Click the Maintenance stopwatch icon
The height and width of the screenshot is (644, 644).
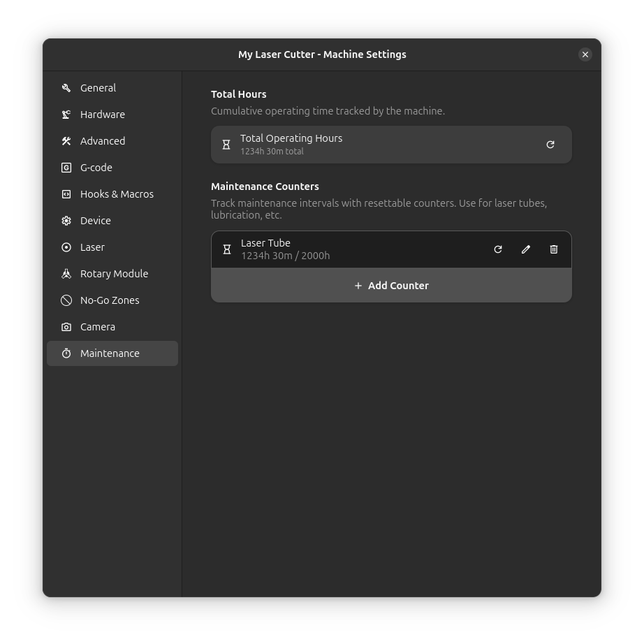(66, 353)
